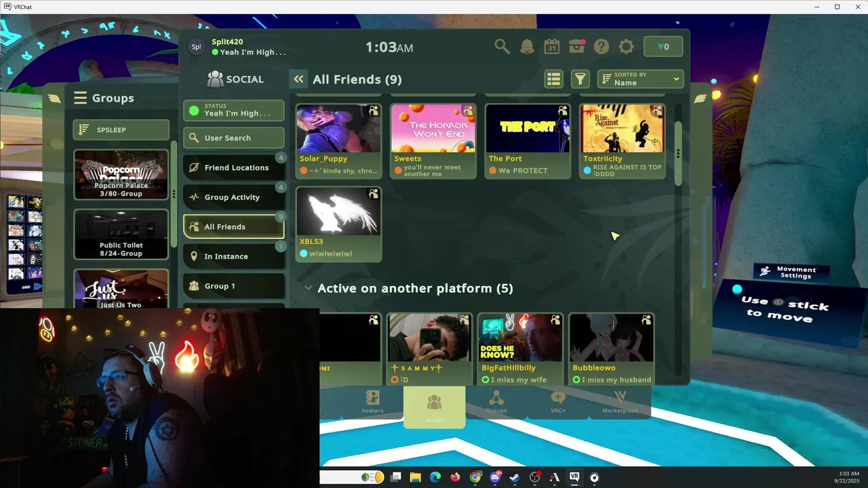868x488 pixels.
Task: Open the XBLS3 friend card
Action: tap(338, 224)
